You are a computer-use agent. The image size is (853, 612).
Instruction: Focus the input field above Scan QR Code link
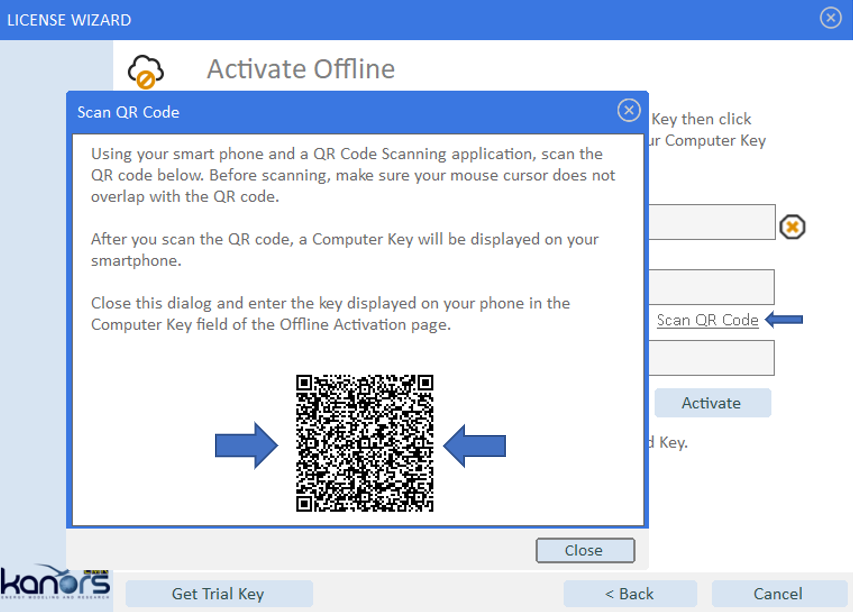(712, 287)
